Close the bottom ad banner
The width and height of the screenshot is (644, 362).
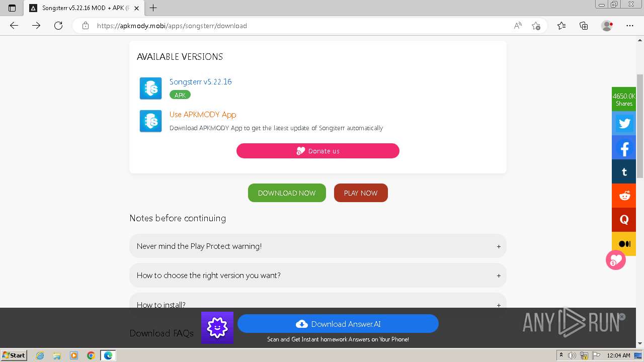coord(622,317)
